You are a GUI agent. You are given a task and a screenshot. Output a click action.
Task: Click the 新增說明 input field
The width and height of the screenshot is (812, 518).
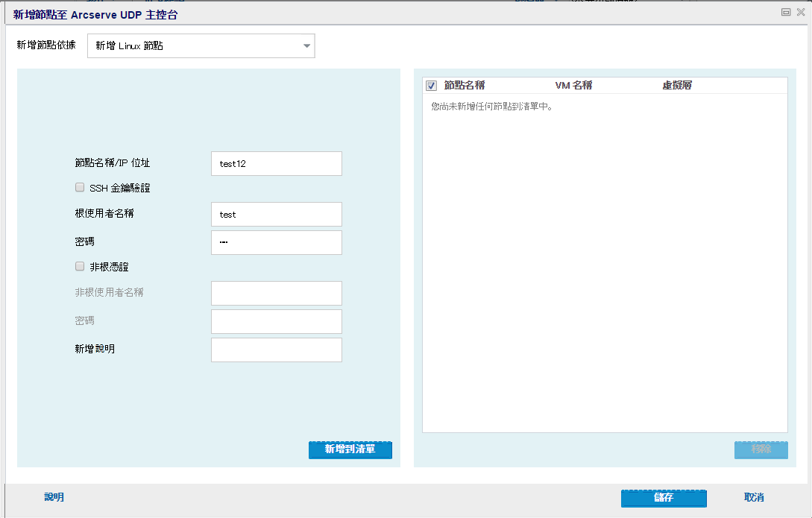tap(277, 350)
